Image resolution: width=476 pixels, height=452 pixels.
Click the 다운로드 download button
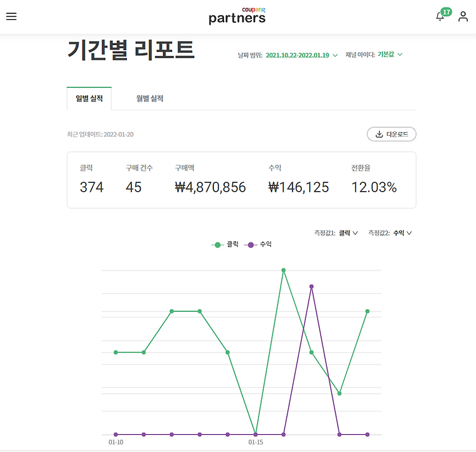point(392,134)
